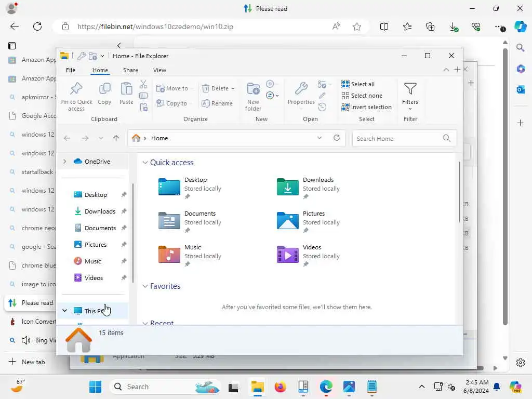Click Edge page vertical scrollbar

point(505,187)
